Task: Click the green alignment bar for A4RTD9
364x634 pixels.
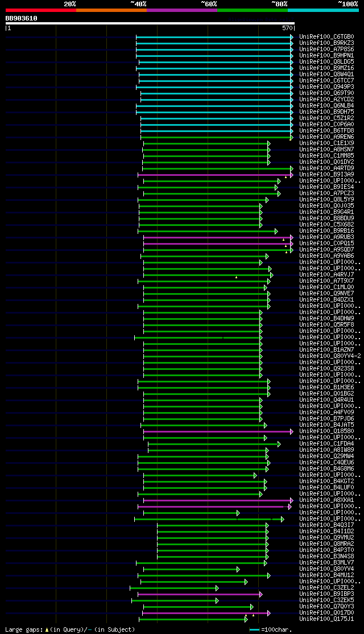Action: (218, 168)
